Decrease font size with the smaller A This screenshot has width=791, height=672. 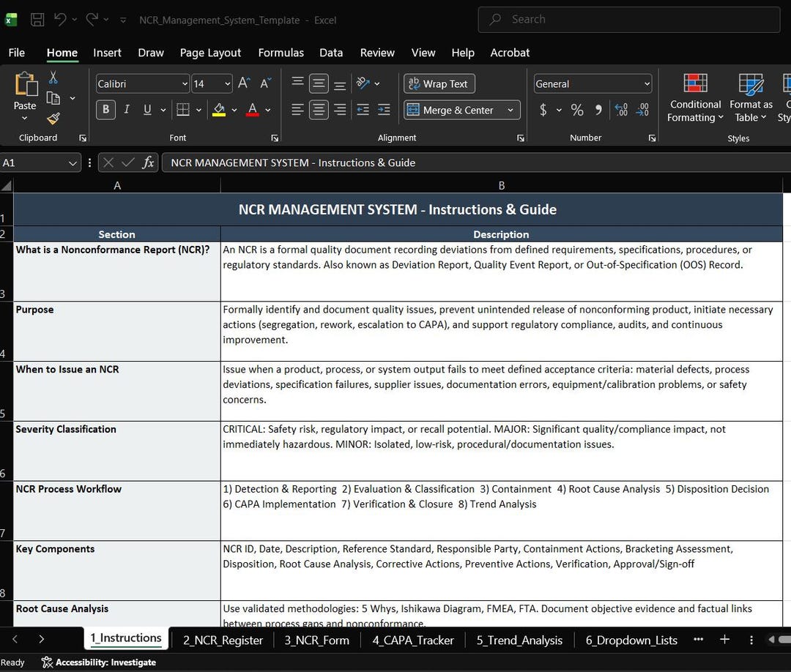[265, 83]
